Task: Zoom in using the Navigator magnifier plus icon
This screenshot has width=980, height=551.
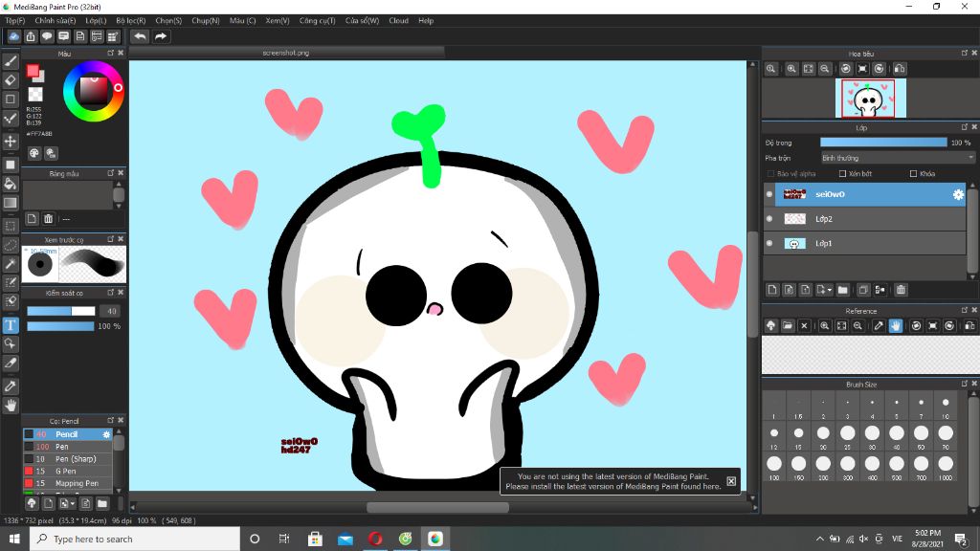Action: pos(791,69)
